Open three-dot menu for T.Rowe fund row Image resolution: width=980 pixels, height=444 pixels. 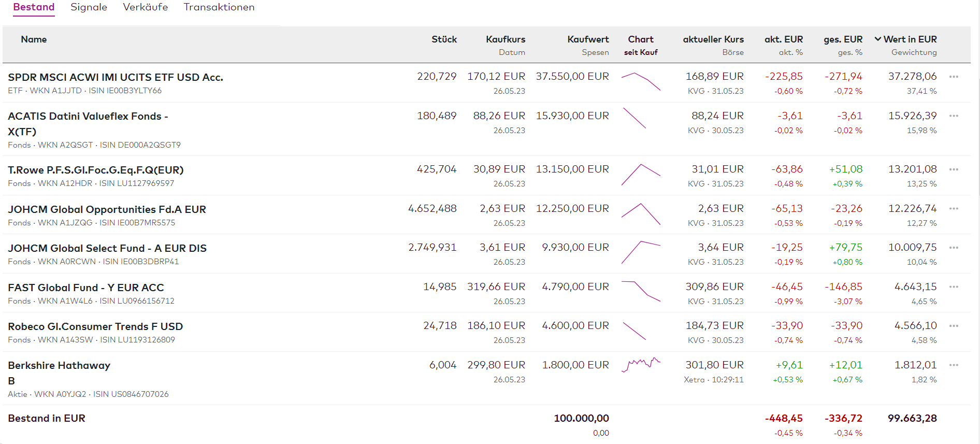(x=954, y=169)
